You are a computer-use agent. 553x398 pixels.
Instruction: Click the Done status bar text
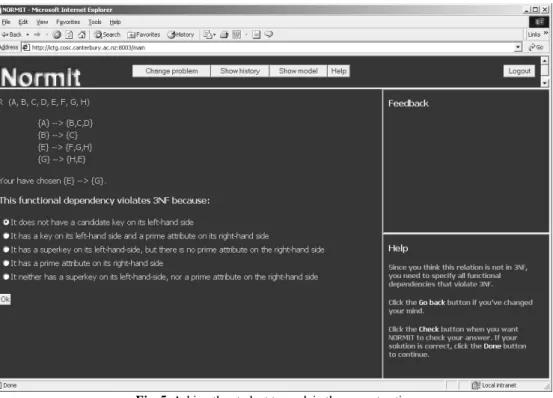click(x=10, y=385)
